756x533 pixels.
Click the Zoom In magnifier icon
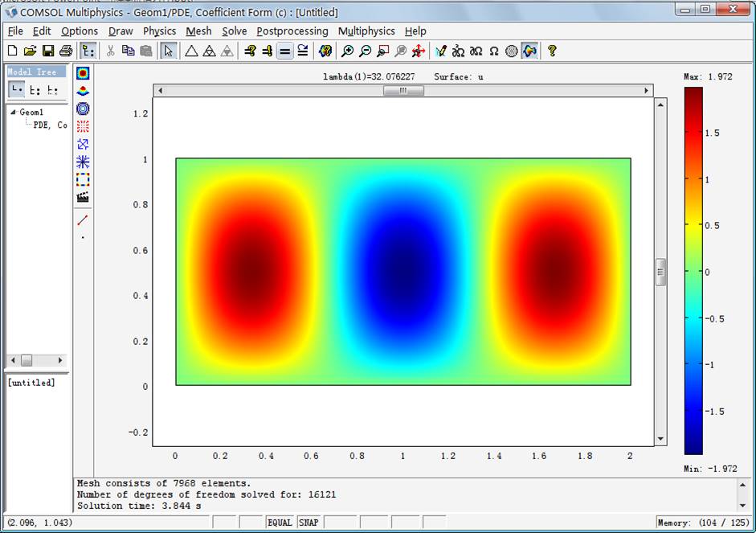[x=347, y=51]
